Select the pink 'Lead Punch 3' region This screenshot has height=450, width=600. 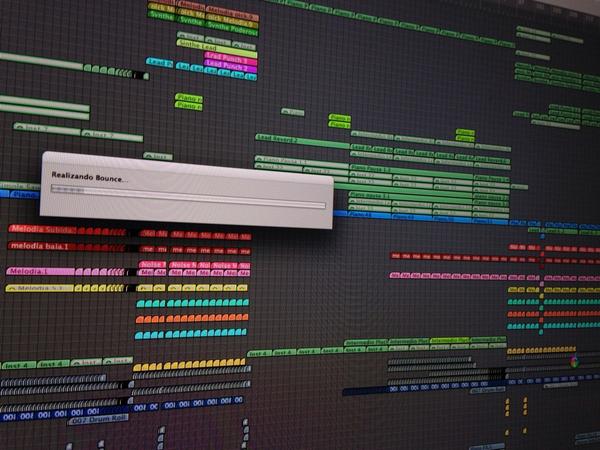[230, 59]
